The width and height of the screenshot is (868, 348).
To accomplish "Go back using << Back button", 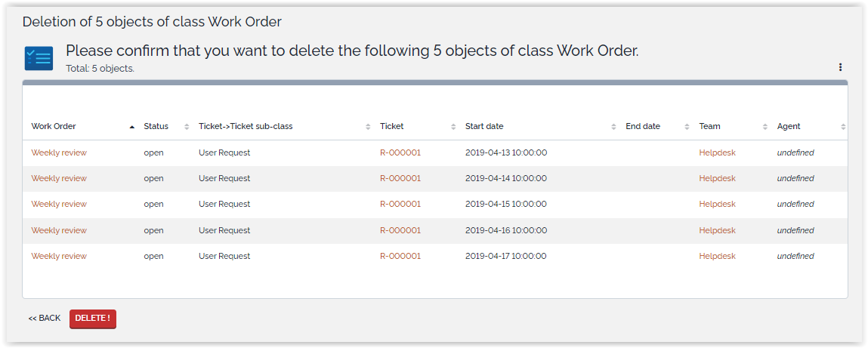I will (45, 319).
